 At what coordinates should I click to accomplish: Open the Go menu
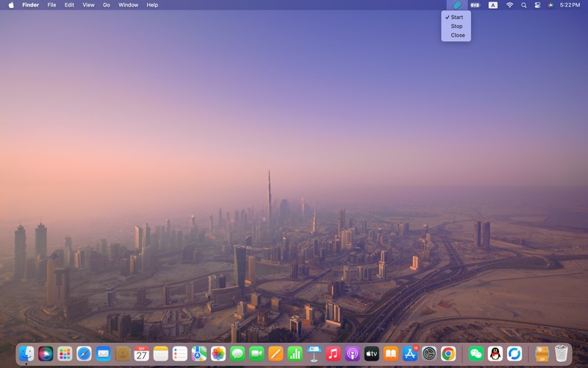point(107,5)
